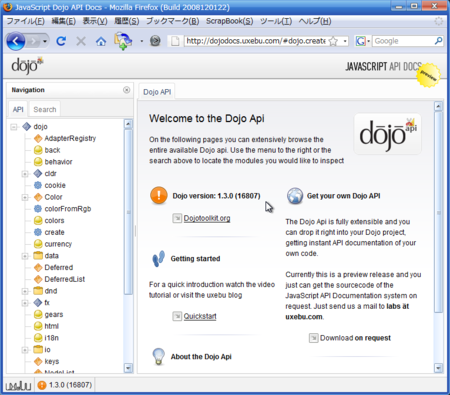Collapse the dojo root tree node

pyautogui.click(x=14, y=127)
